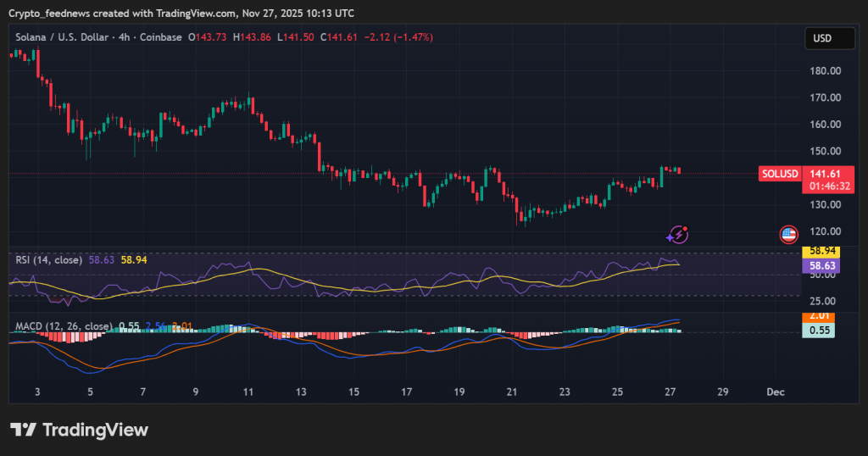Click date 3 on the time axis
The height and width of the screenshot is (456, 868).
(37, 392)
